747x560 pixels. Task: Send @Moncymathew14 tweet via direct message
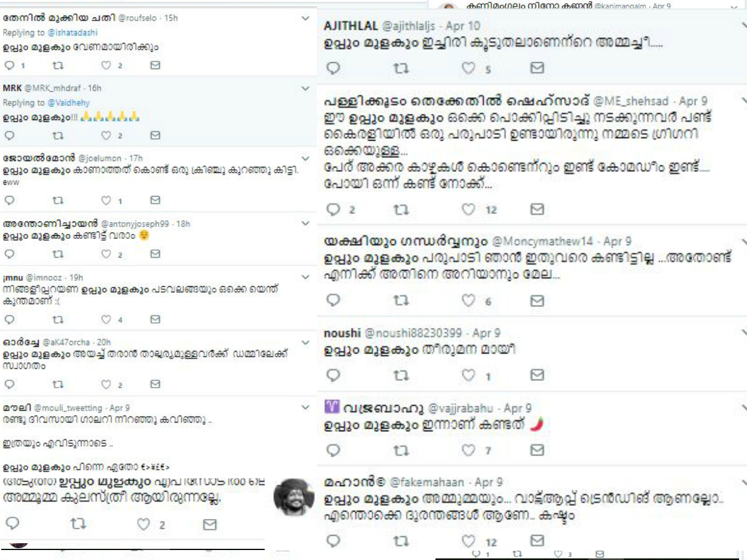coord(537,301)
